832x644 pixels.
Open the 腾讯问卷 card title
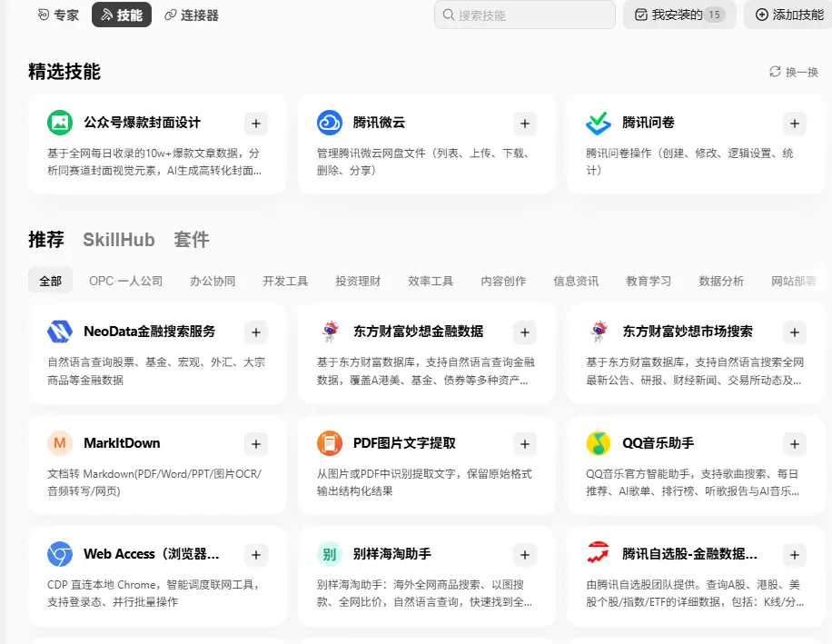point(649,123)
